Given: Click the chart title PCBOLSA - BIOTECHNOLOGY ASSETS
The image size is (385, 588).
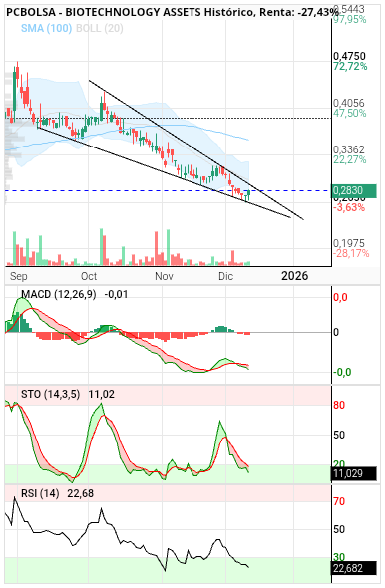Looking at the screenshot, I should [x=104, y=12].
